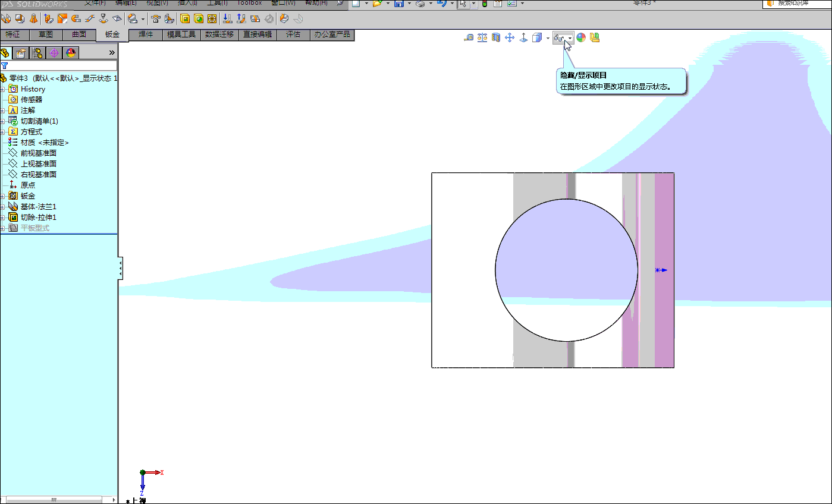Click the Normal To view icon
832x504 pixels.
pyautogui.click(x=523, y=37)
